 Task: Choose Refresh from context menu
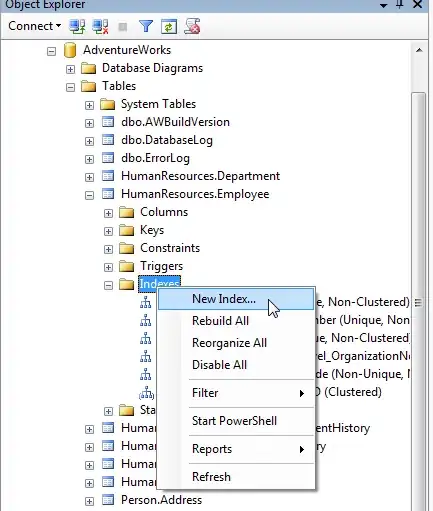(236, 477)
